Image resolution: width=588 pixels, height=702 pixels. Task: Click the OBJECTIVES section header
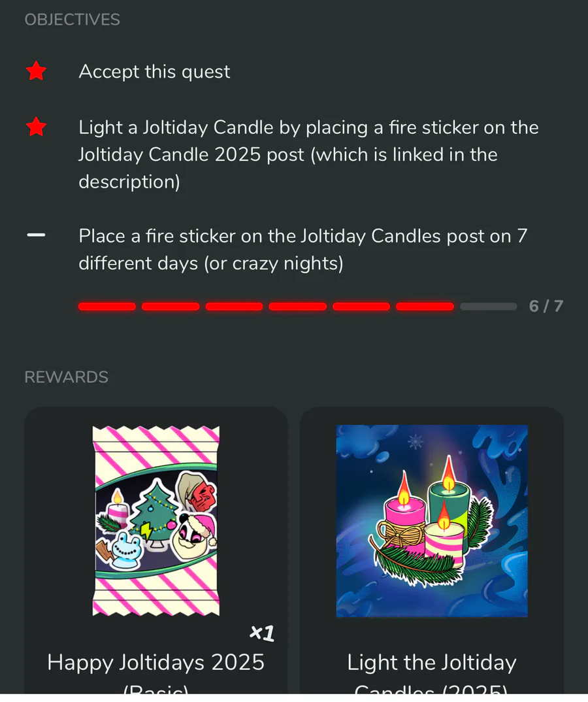72,20
